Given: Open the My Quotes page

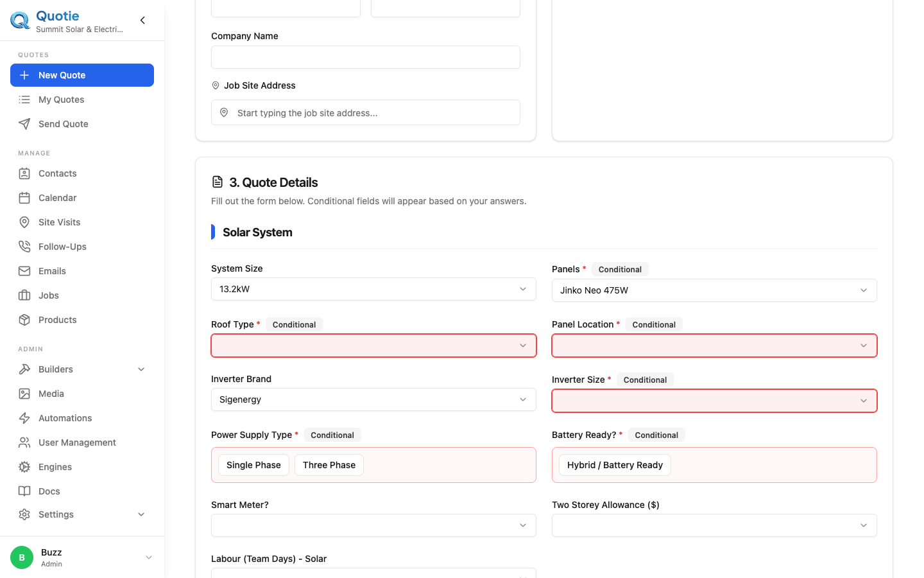Looking at the screenshot, I should point(82,100).
